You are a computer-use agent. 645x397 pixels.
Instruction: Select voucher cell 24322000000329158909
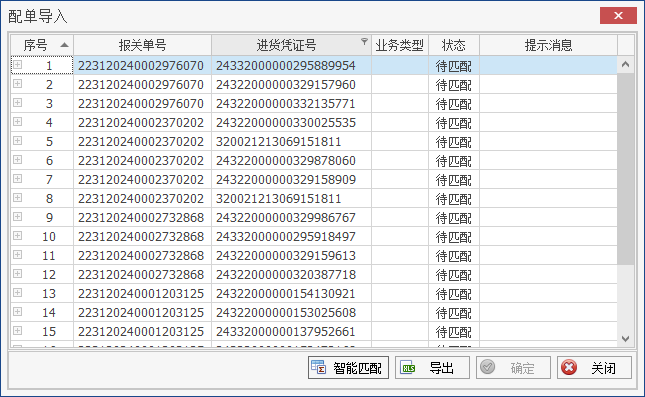[x=291, y=180]
